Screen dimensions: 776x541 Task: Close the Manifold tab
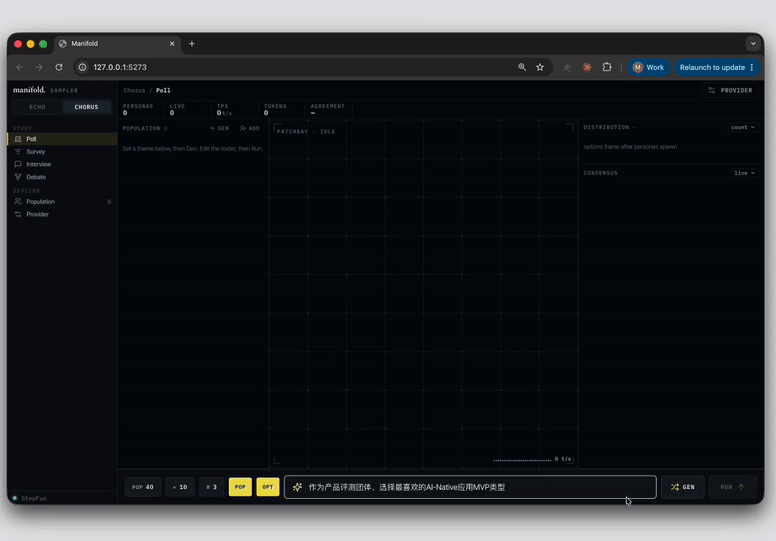[x=172, y=44]
